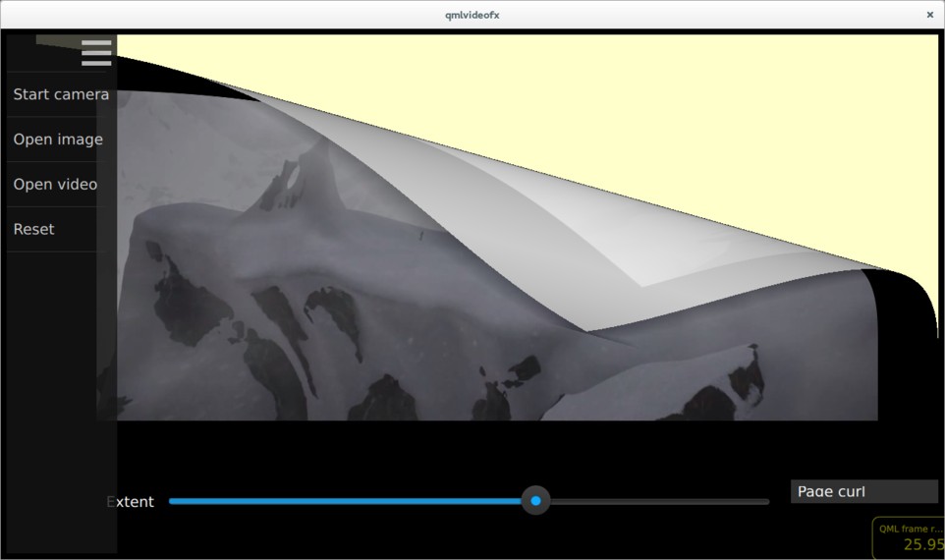Click the hamburger menu icon
The image size is (945, 560).
point(96,53)
